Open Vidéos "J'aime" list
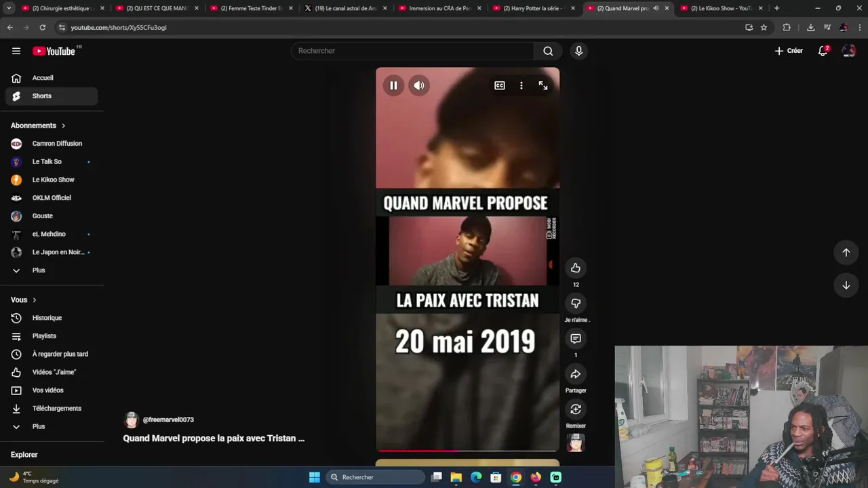 pos(52,372)
